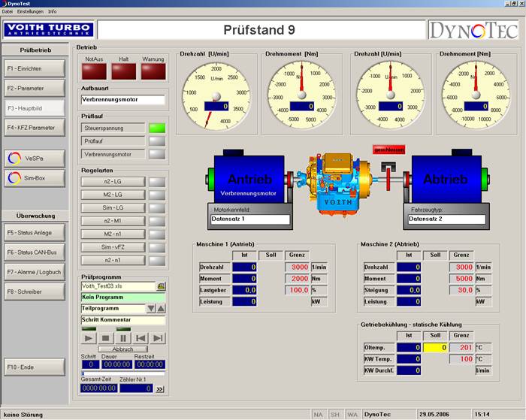Open the Datei menu
526x420 pixels.
8,11
